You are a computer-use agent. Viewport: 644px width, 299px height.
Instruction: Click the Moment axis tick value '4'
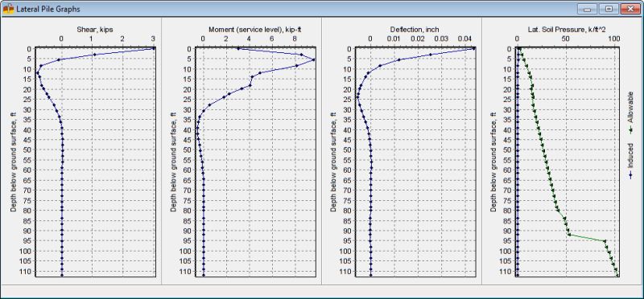pos(249,39)
